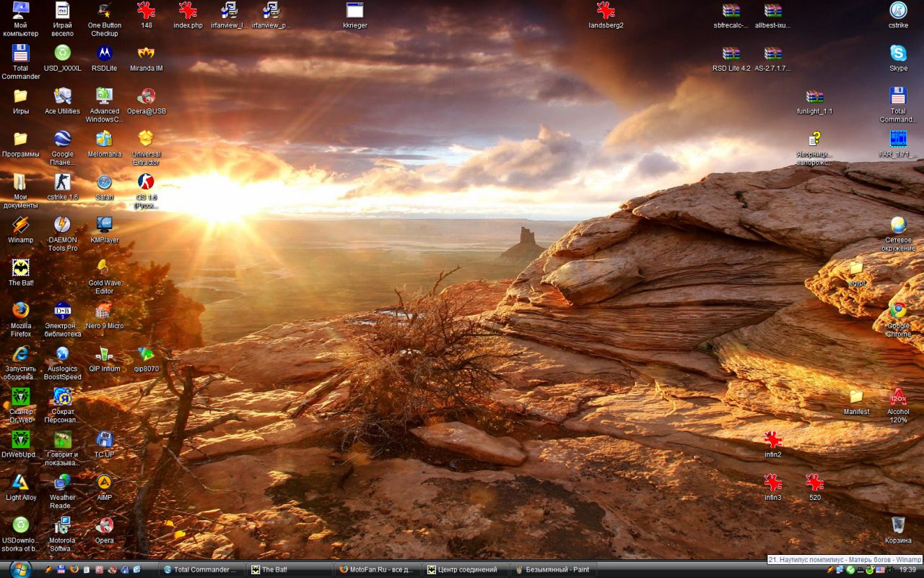
Task: Open the Игры folder on the desktop
Action: click(20, 101)
